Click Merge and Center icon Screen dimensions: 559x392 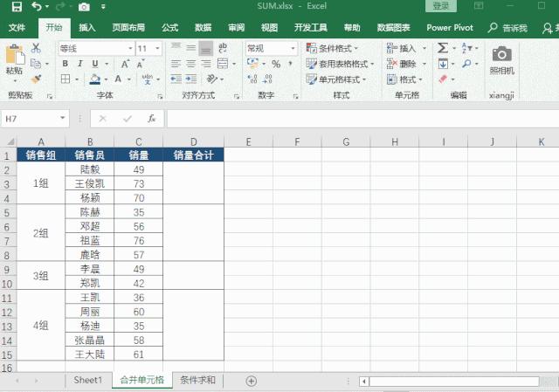(x=223, y=64)
